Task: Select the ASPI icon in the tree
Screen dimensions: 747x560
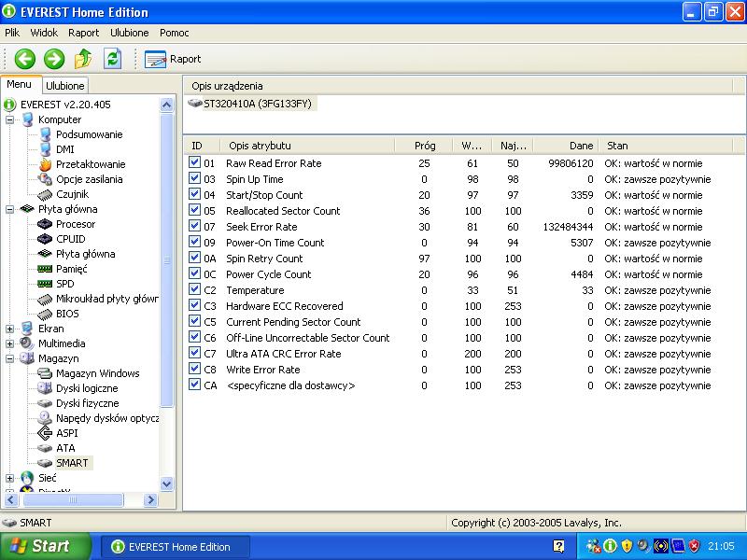Action: point(45,433)
